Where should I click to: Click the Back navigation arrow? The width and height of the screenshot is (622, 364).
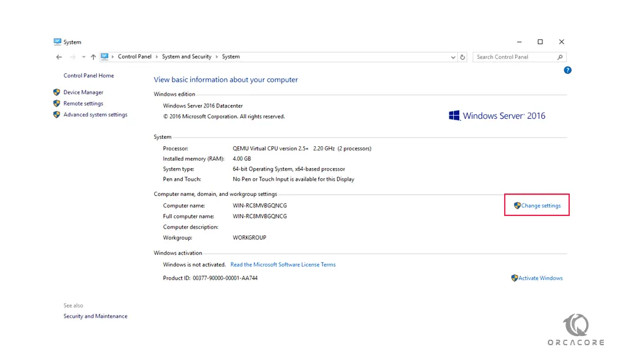click(59, 57)
